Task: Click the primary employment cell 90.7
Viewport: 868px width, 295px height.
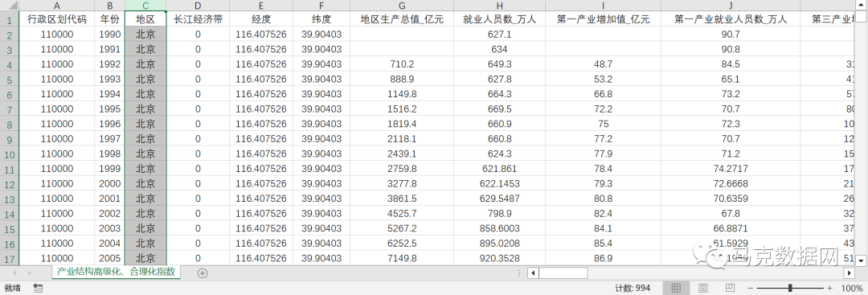Action: click(731, 35)
